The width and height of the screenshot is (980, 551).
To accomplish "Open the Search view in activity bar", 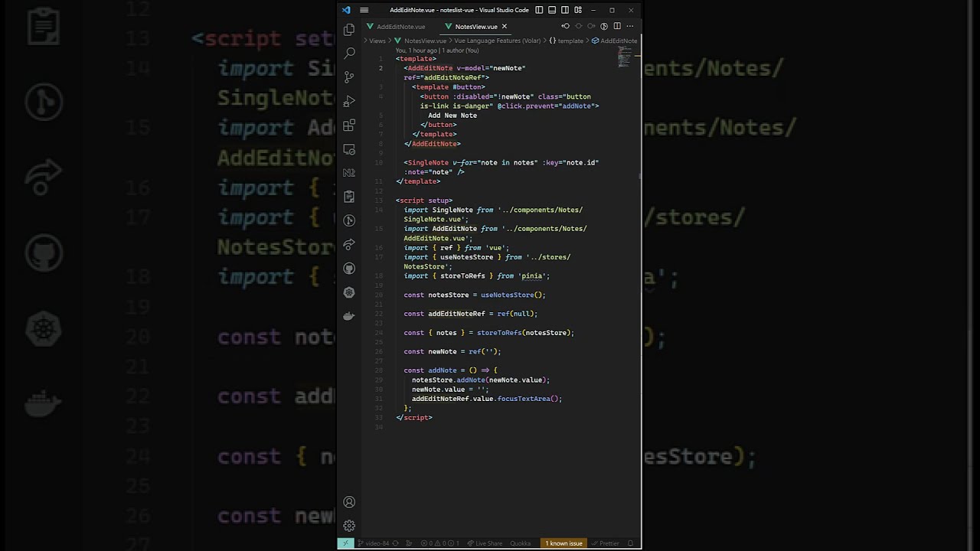I will (x=349, y=54).
